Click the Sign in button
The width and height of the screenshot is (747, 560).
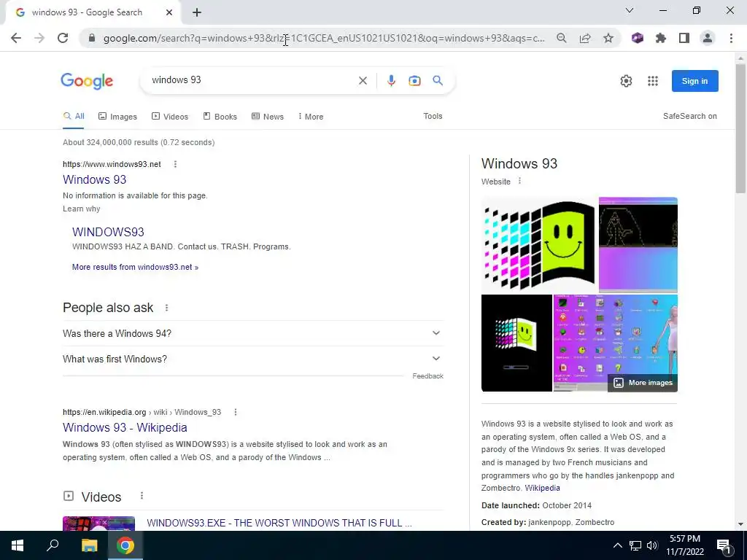(694, 81)
